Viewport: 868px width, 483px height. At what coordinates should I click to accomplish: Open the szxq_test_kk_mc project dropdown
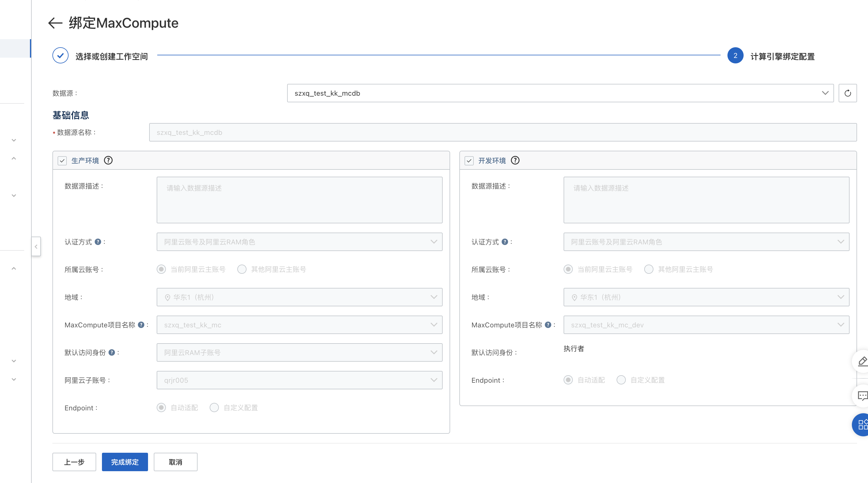(x=299, y=325)
